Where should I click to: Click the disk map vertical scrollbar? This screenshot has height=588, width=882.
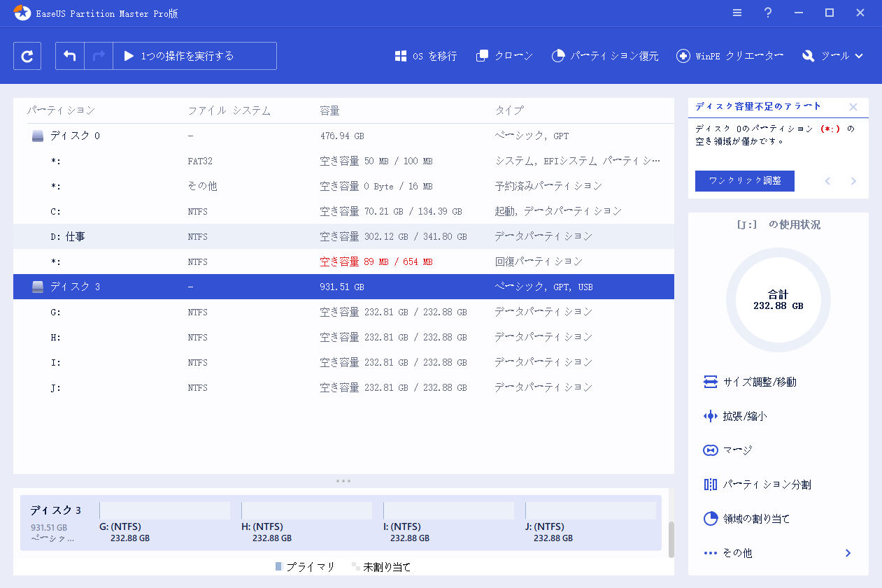pos(671,539)
